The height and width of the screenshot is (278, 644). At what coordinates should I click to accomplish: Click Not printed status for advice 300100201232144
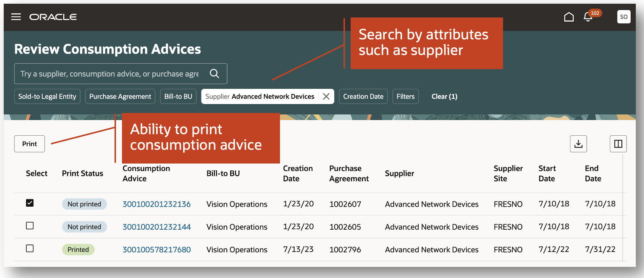click(84, 227)
